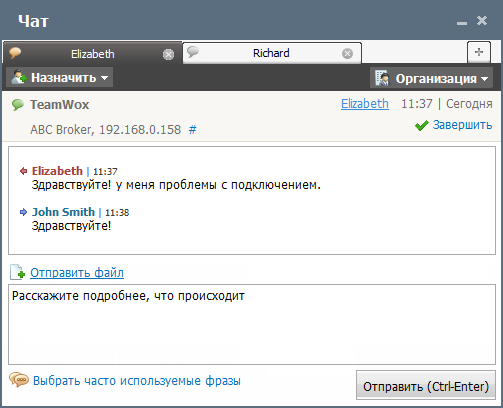
Task: Click the blue arrow beside John Smith's message
Action: [23, 212]
